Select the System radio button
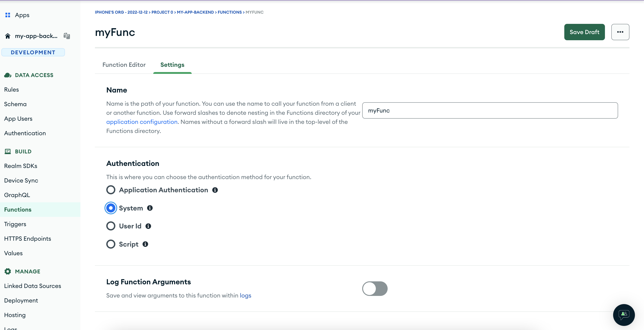The image size is (644, 330). click(111, 208)
